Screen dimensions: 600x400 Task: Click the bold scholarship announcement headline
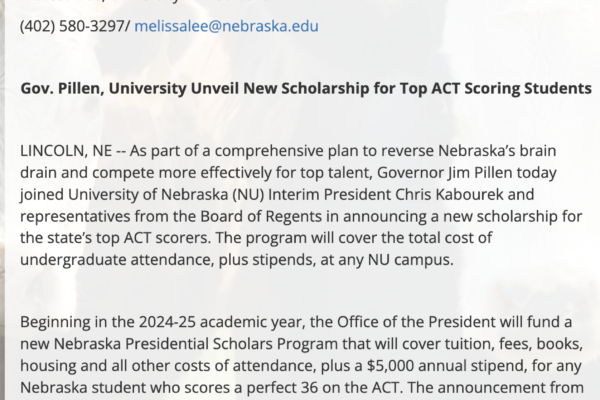pos(306,89)
